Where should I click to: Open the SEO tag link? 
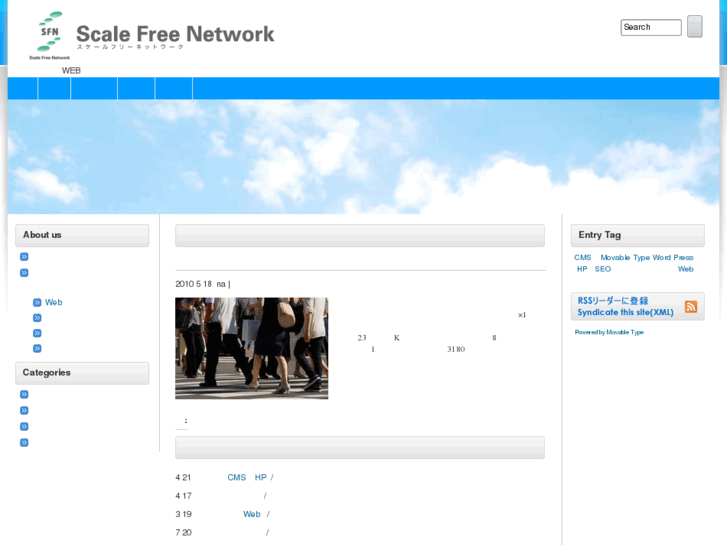coord(603,269)
